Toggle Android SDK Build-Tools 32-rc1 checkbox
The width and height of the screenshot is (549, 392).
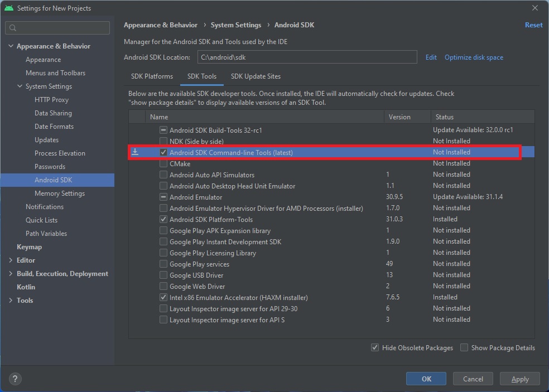click(x=163, y=130)
